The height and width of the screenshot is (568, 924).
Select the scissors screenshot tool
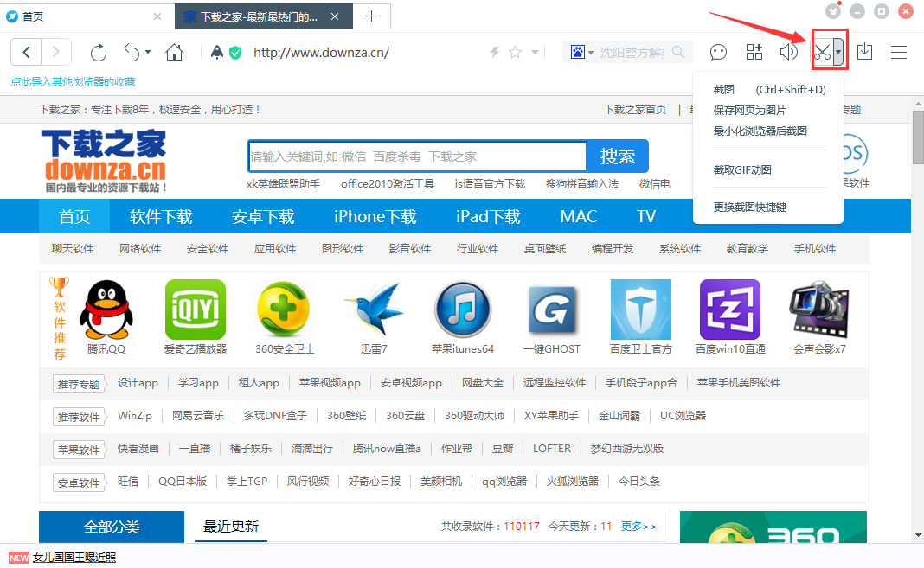click(x=822, y=52)
